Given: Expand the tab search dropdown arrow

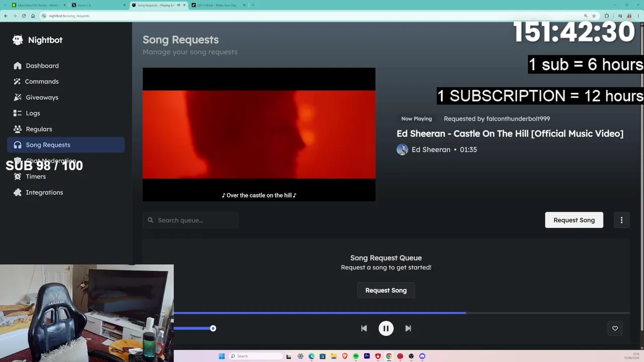Looking at the screenshot, I should point(5,5).
